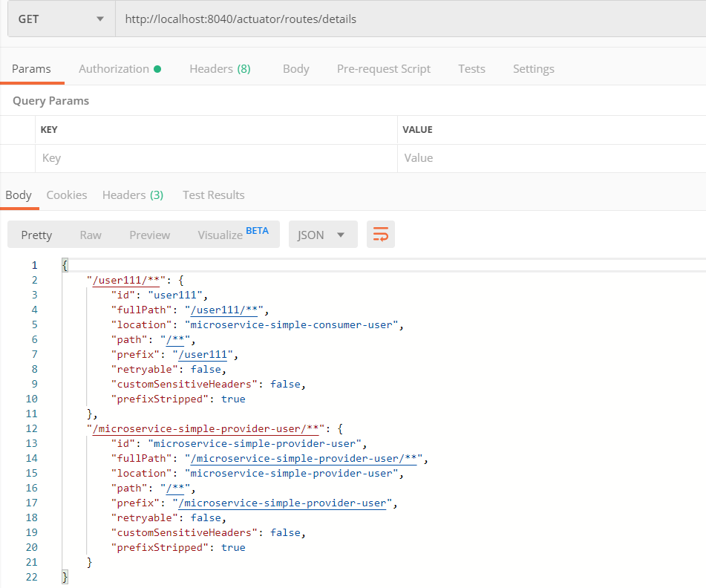Image resolution: width=706 pixels, height=588 pixels.
Task: Click the Query Params heading
Action: coord(51,101)
